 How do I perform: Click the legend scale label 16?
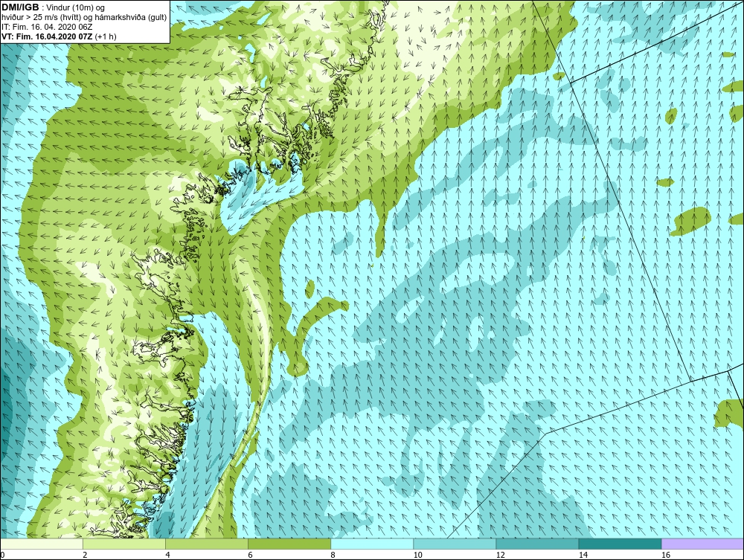pos(666,555)
